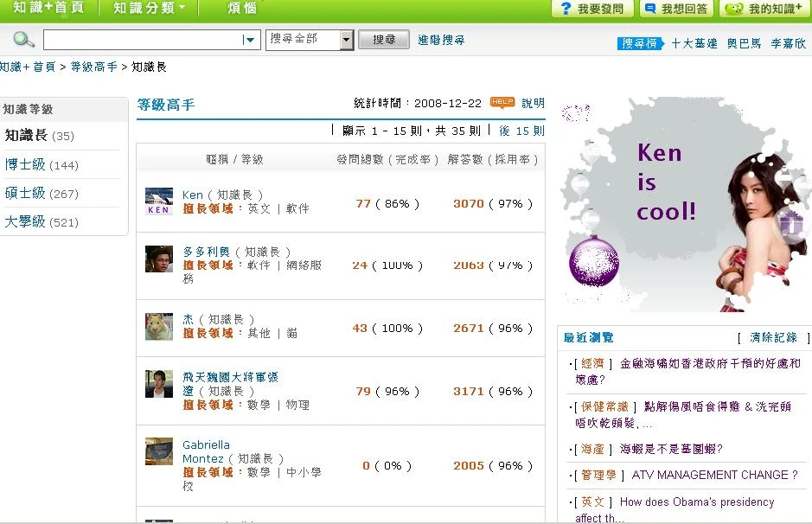Image resolution: width=812 pixels, height=524 pixels.
Task: Open the 英文 category tag in recent views
Action: tap(592, 502)
